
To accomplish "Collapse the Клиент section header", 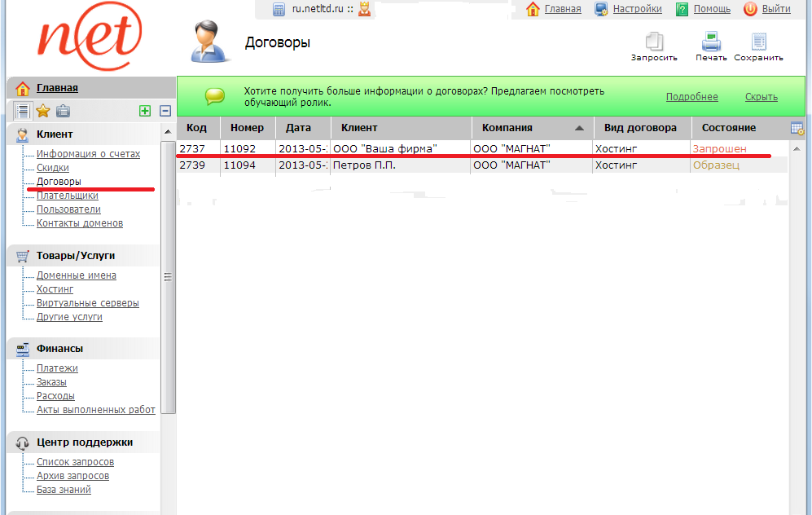I will [55, 134].
